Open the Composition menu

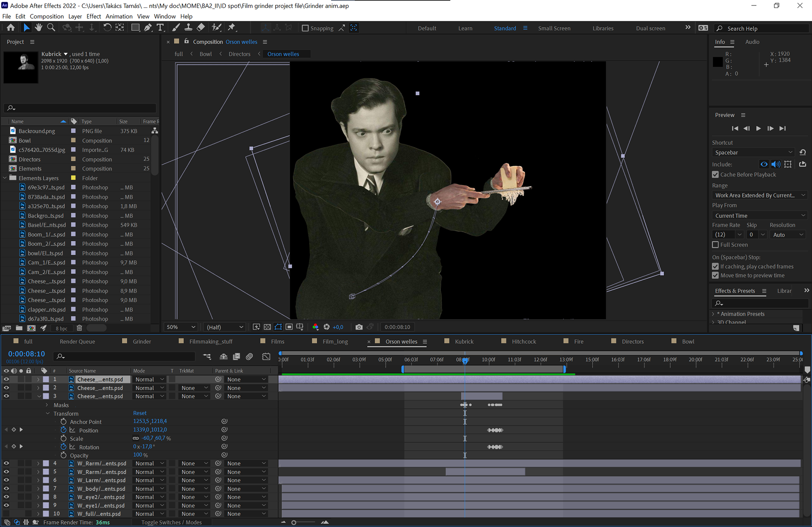pyautogui.click(x=47, y=16)
